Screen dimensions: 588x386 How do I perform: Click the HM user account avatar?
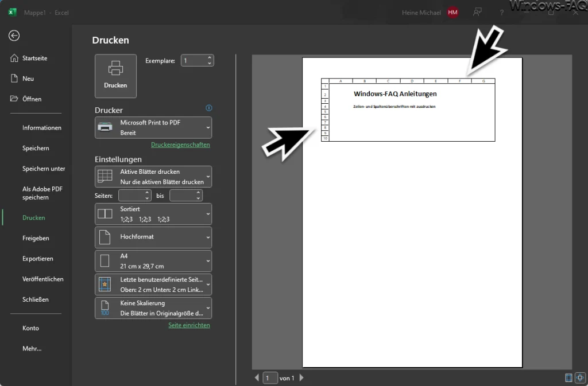(x=452, y=13)
